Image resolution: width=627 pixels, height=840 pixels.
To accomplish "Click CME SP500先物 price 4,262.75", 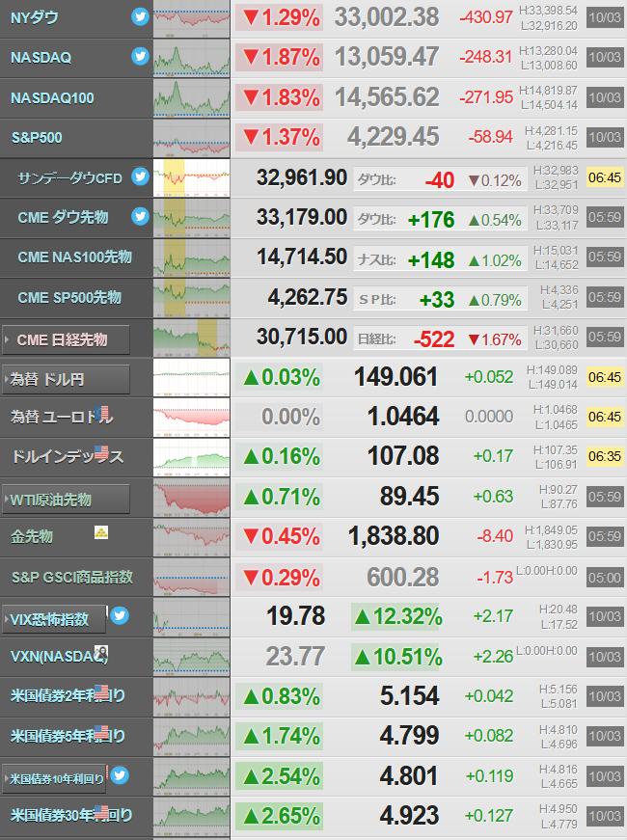I will pos(308,297).
